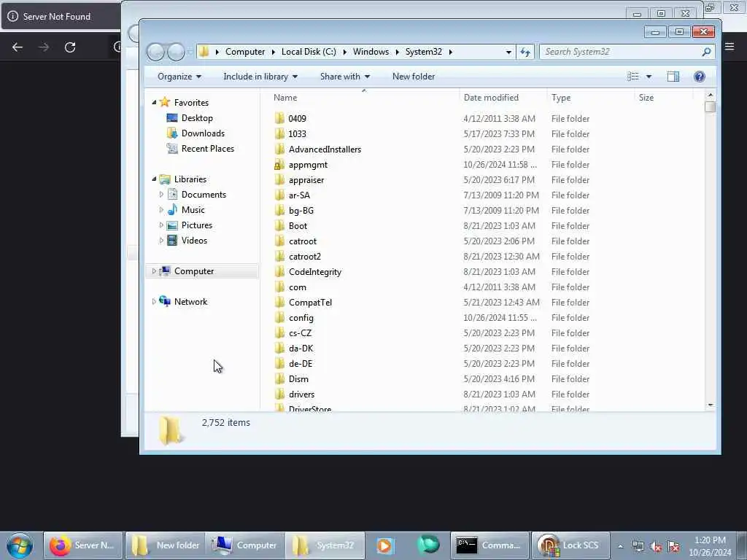The width and height of the screenshot is (747, 560).
Task: Switch to Firefox taskbar button
Action: pyautogui.click(x=83, y=545)
